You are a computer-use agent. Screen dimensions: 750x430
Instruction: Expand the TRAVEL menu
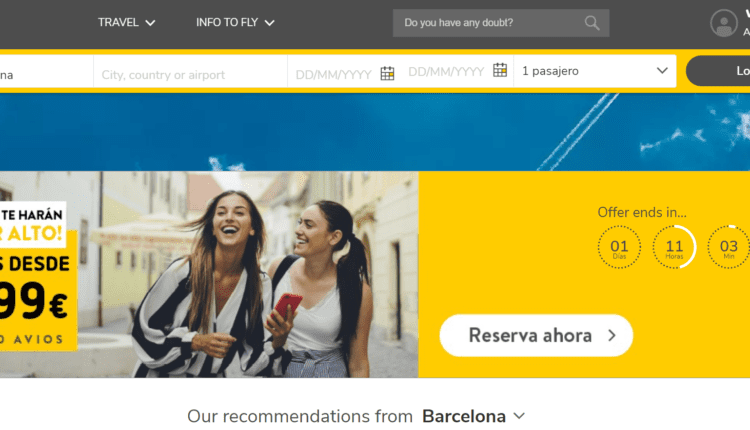point(126,22)
